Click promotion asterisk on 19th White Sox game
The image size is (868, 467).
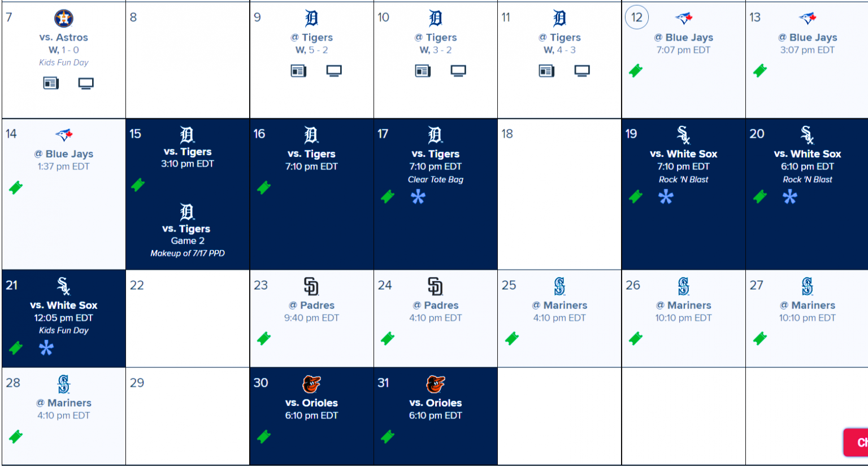click(x=666, y=197)
